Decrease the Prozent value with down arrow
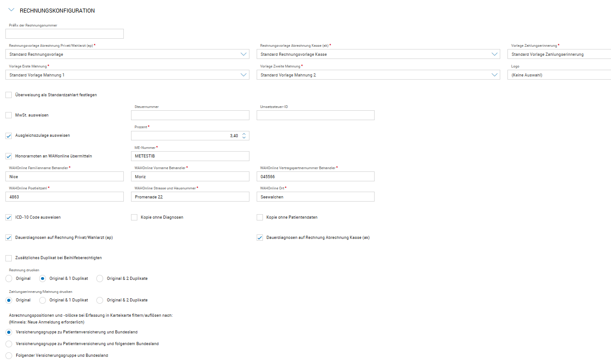Viewport: 611px width, 364px height. click(244, 138)
